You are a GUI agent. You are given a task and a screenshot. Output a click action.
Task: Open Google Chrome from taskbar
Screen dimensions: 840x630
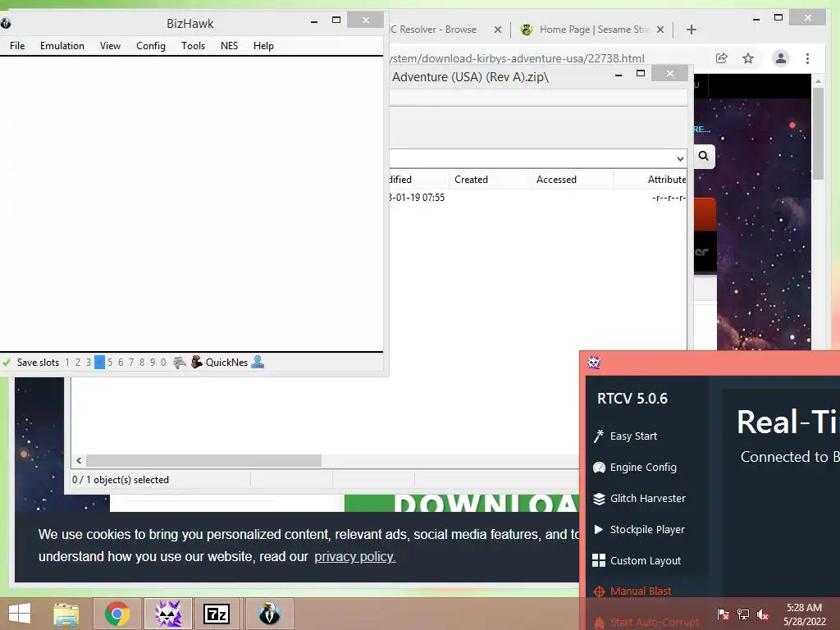click(117, 614)
